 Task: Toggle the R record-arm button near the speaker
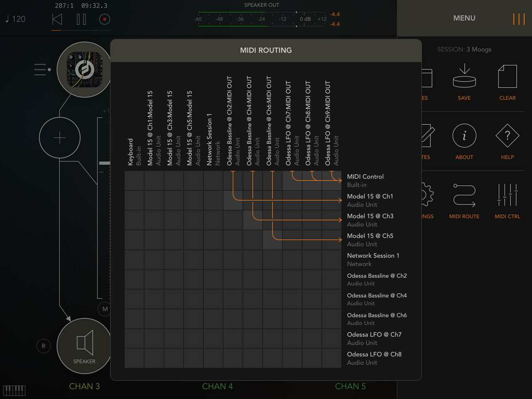[x=43, y=346]
